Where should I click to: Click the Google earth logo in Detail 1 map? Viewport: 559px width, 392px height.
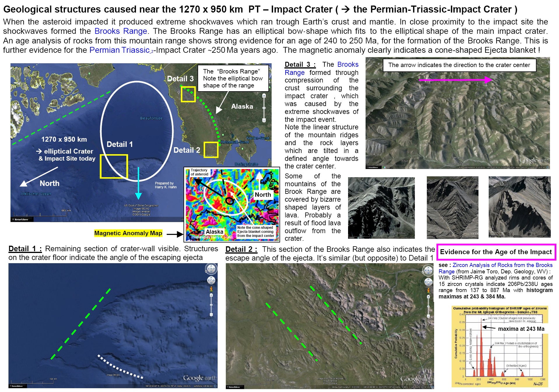pos(200,378)
